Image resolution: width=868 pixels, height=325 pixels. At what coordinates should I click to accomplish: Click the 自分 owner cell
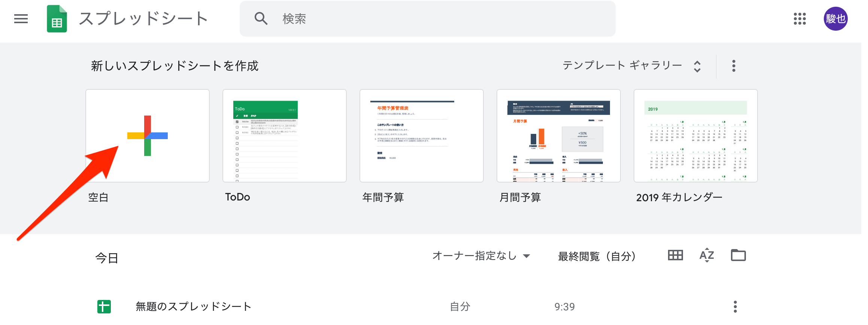tap(460, 307)
